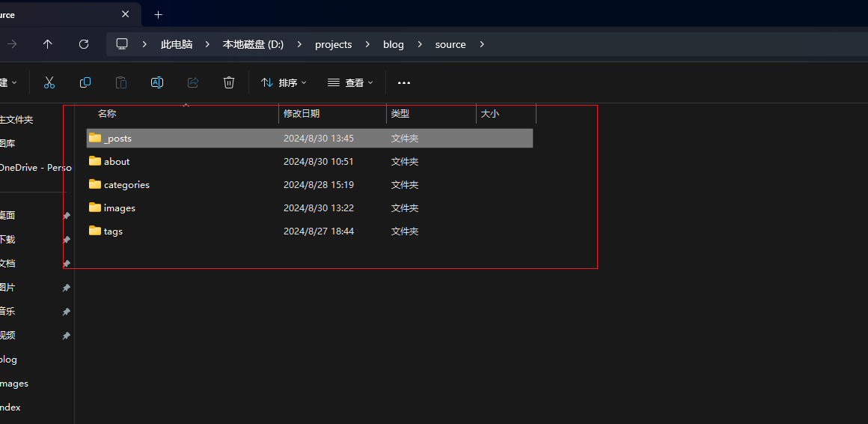The image size is (868, 424).
Task: Open the 排序 sort dropdown
Action: (284, 82)
